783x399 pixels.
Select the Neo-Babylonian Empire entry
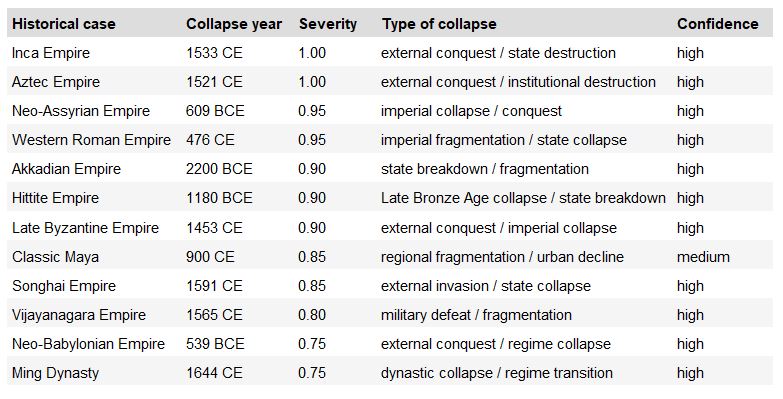point(88,344)
